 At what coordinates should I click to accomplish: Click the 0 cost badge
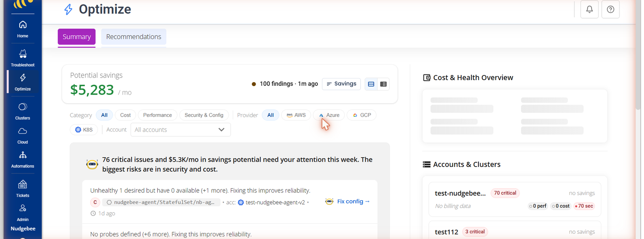point(561,206)
